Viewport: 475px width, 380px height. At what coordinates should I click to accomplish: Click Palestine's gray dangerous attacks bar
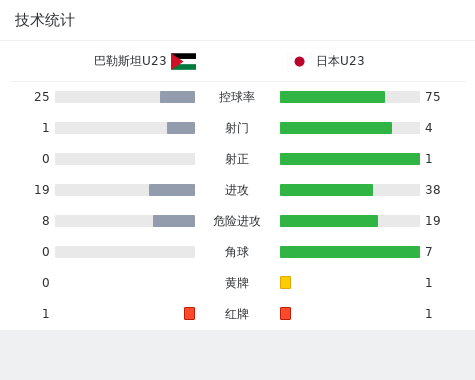click(x=174, y=221)
